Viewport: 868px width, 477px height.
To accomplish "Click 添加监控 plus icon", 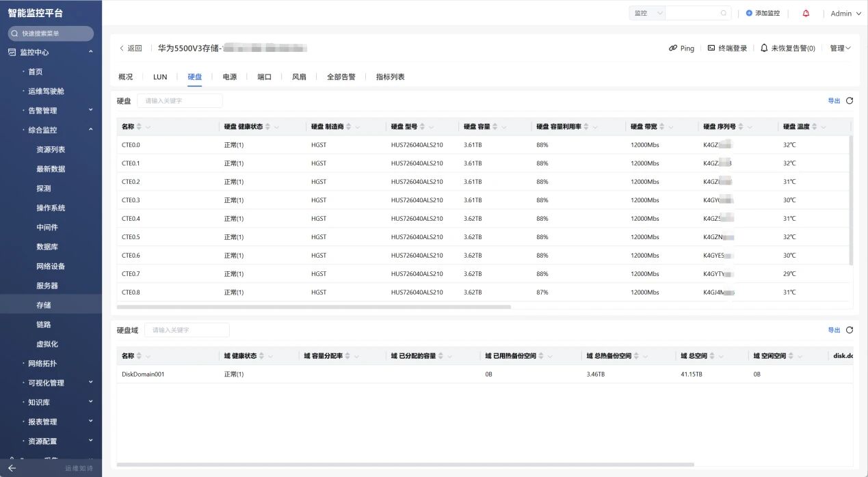I will coord(749,13).
